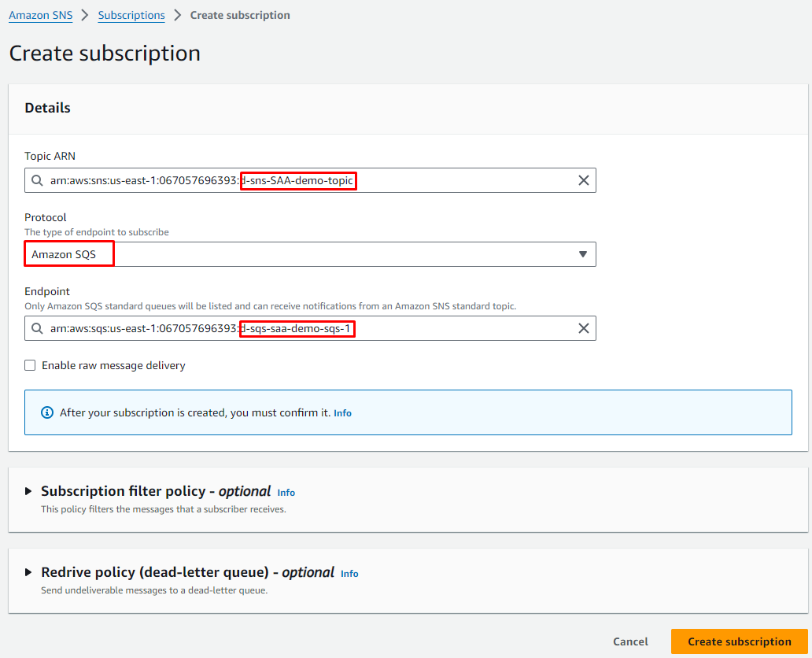The height and width of the screenshot is (658, 812).
Task: Click breadcrumb chevron after Amazon SNS
Action: point(85,15)
